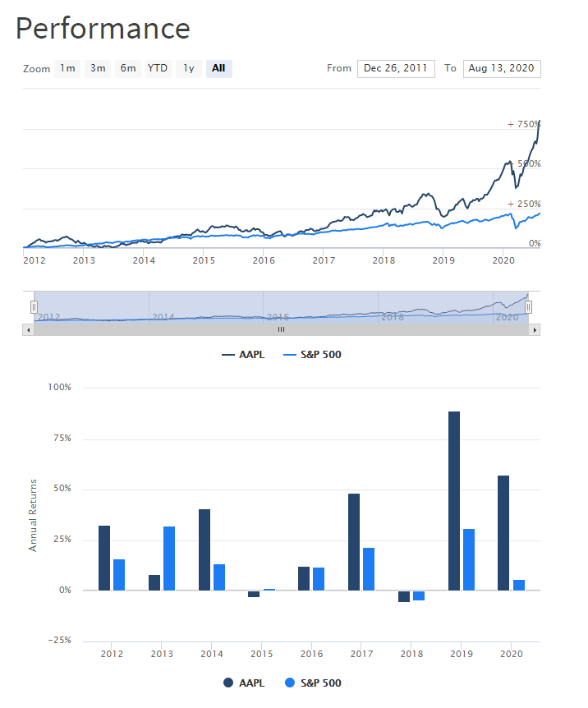
Task: Click the navigator right scroll arrow
Action: [x=535, y=329]
